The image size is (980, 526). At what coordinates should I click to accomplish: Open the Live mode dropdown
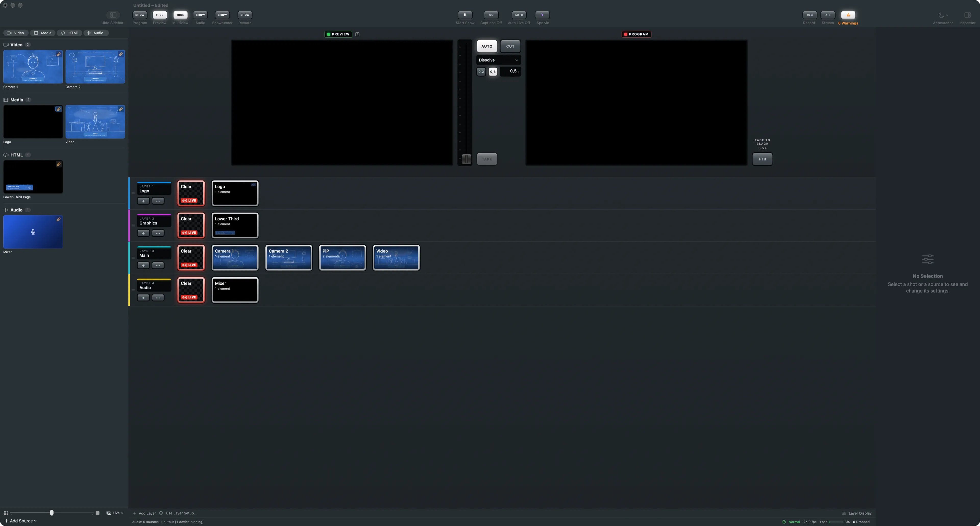coord(115,513)
